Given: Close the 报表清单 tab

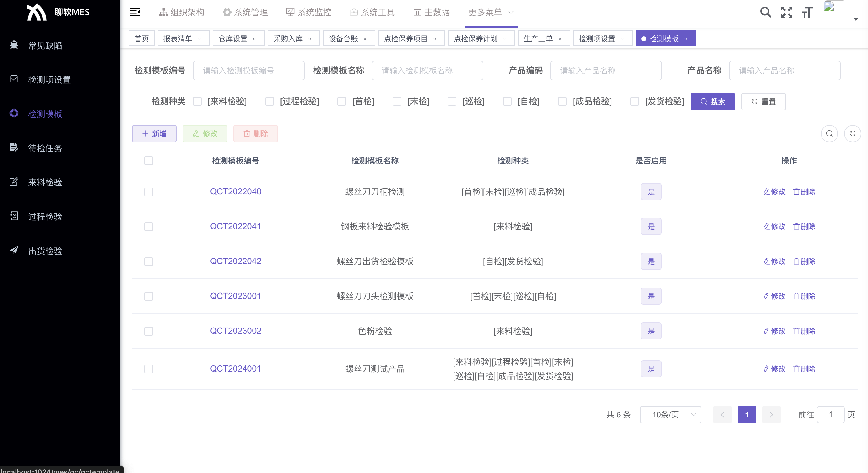Looking at the screenshot, I should pos(199,39).
